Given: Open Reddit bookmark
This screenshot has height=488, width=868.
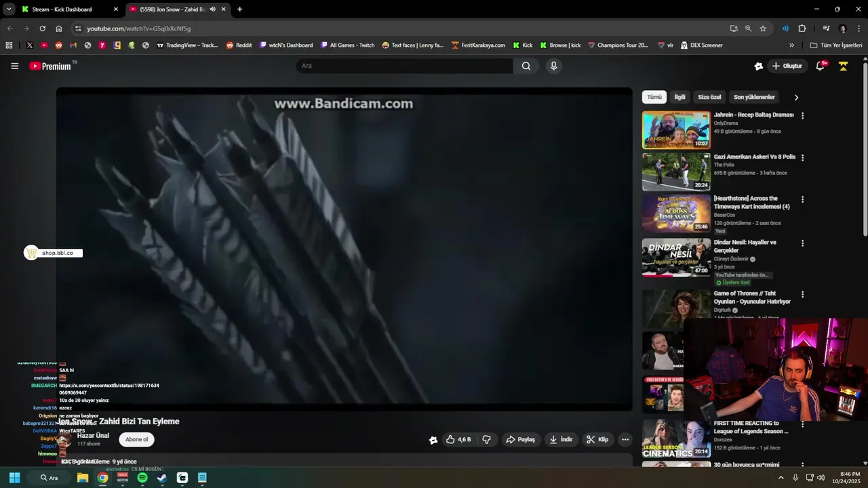Looking at the screenshot, I should [239, 45].
